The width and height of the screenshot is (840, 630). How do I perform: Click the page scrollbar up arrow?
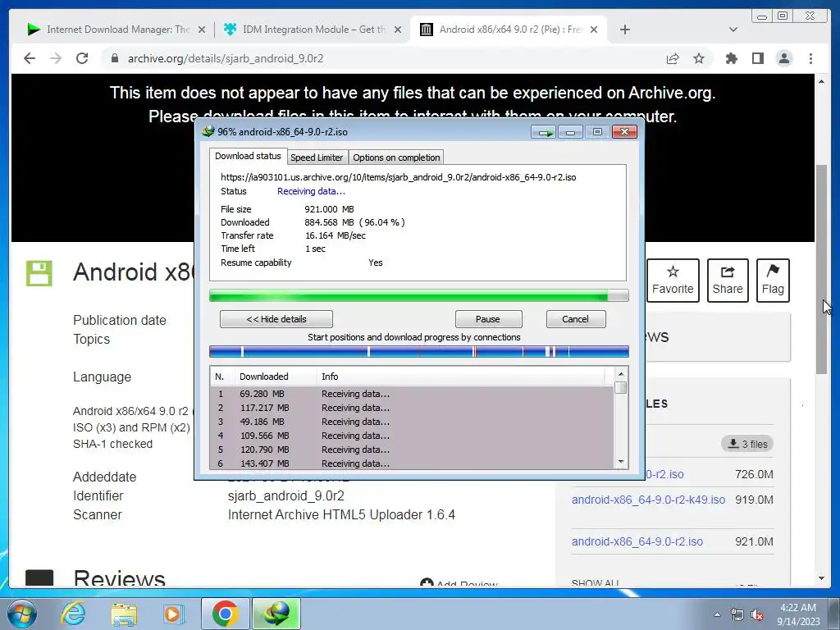[821, 81]
